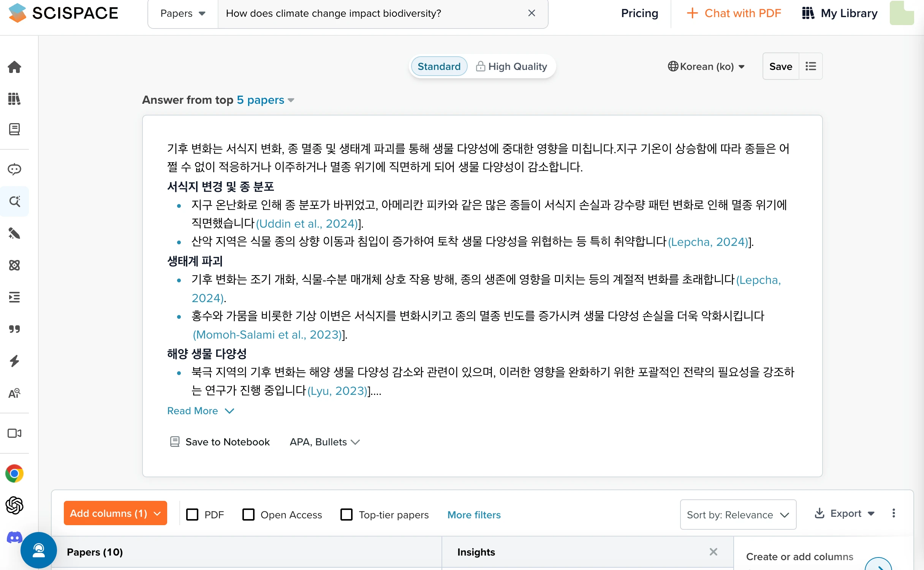Click the chat bubble sidebar icon
Screen dimensions: 924x570
tap(14, 169)
